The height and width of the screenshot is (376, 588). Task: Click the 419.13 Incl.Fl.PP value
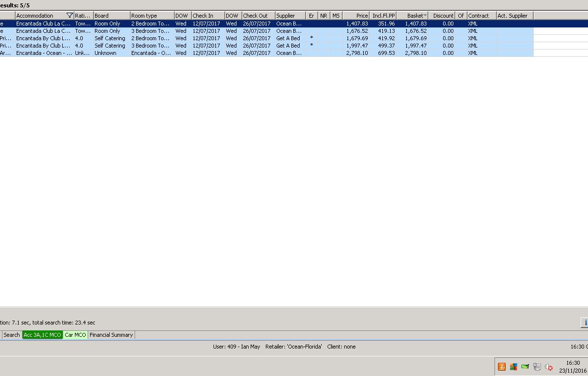(386, 31)
